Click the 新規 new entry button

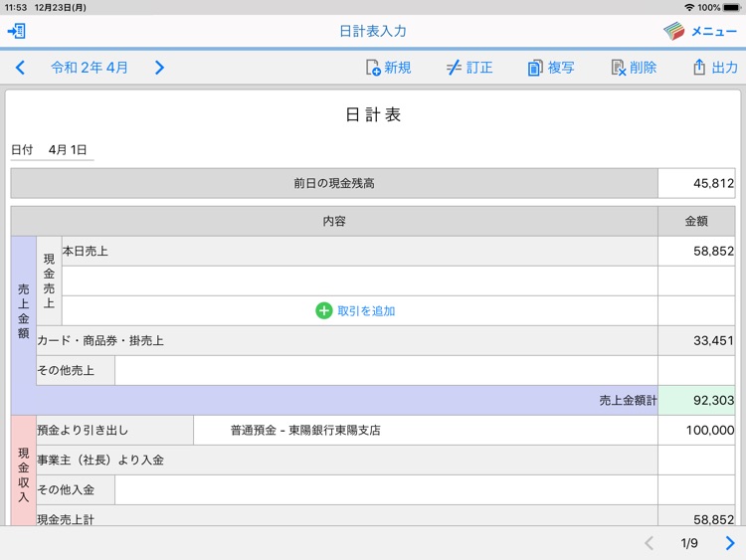coord(388,68)
